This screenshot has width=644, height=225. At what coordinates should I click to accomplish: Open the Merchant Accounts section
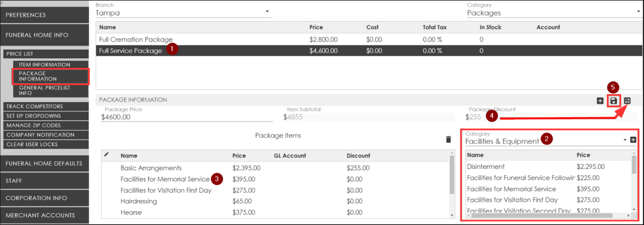coord(44,215)
